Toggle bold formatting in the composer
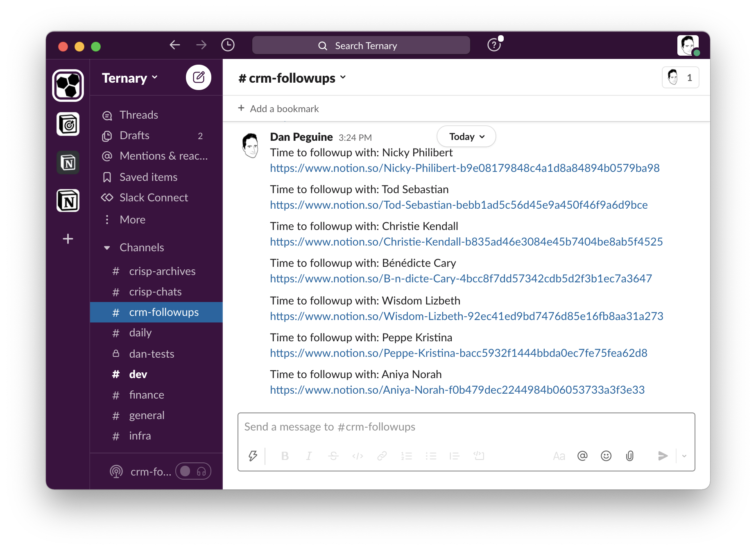This screenshot has height=550, width=756. (x=285, y=455)
